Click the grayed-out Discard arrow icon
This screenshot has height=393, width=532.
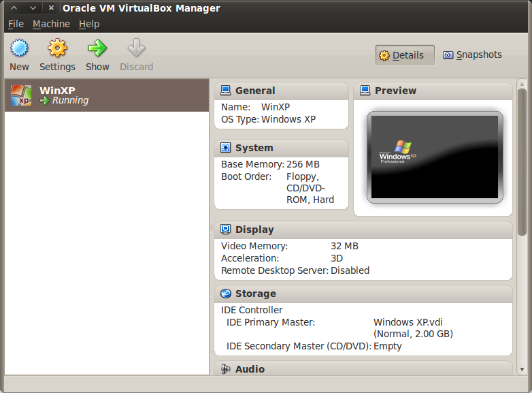(x=136, y=48)
